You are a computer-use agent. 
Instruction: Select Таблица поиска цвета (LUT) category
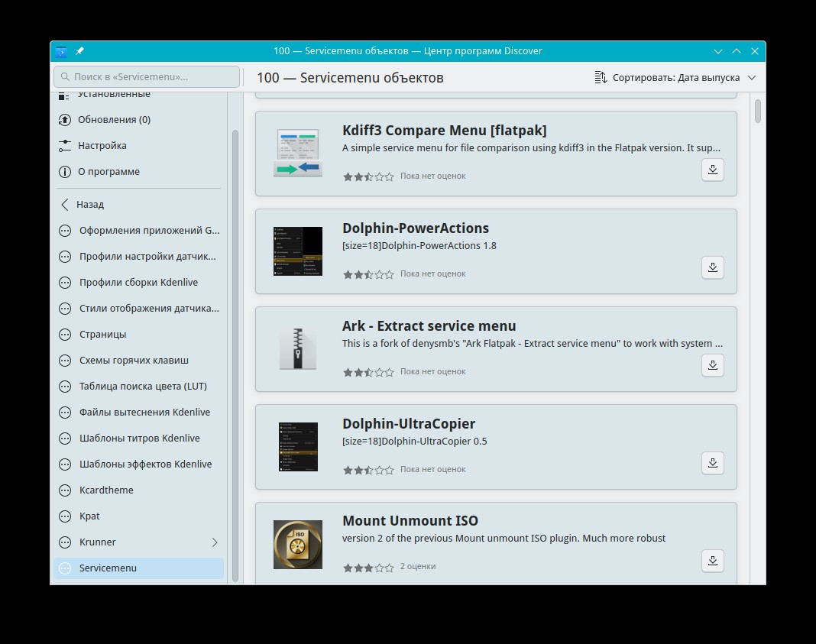[138, 387]
